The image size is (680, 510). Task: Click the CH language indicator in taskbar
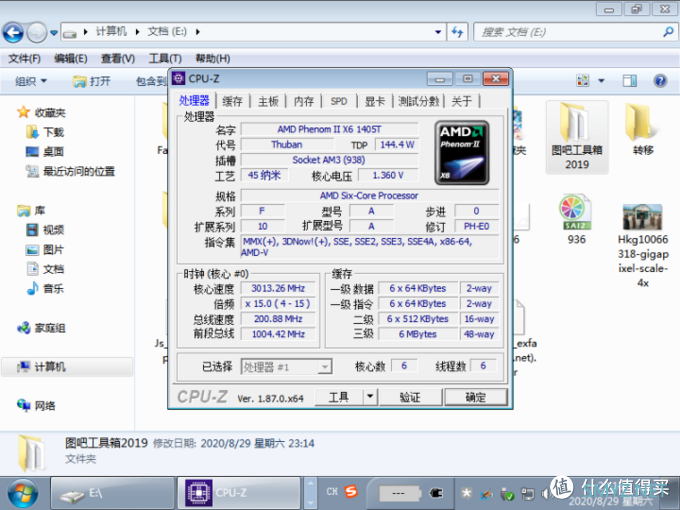(x=332, y=492)
